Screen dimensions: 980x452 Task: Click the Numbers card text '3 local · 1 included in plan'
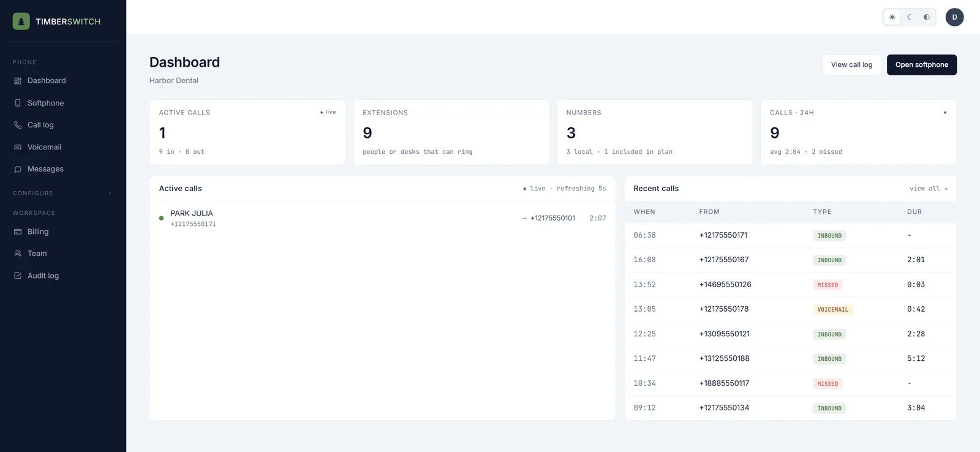coord(619,152)
